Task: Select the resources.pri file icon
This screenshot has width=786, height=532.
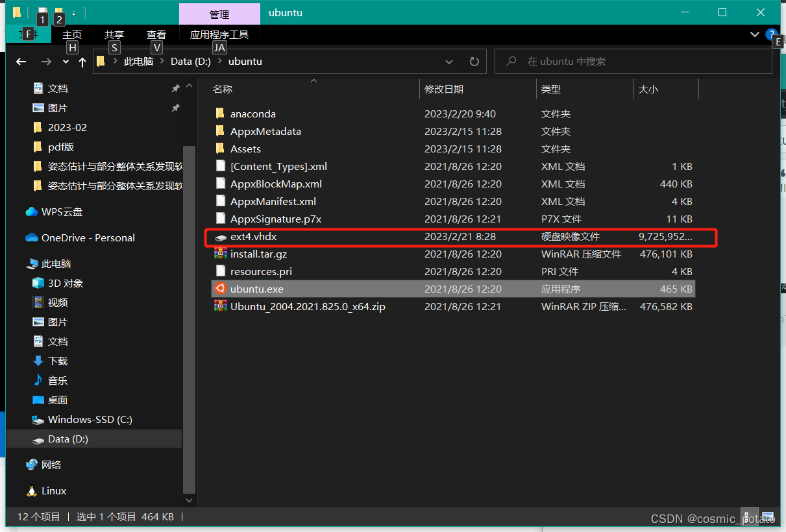Action: coord(220,271)
